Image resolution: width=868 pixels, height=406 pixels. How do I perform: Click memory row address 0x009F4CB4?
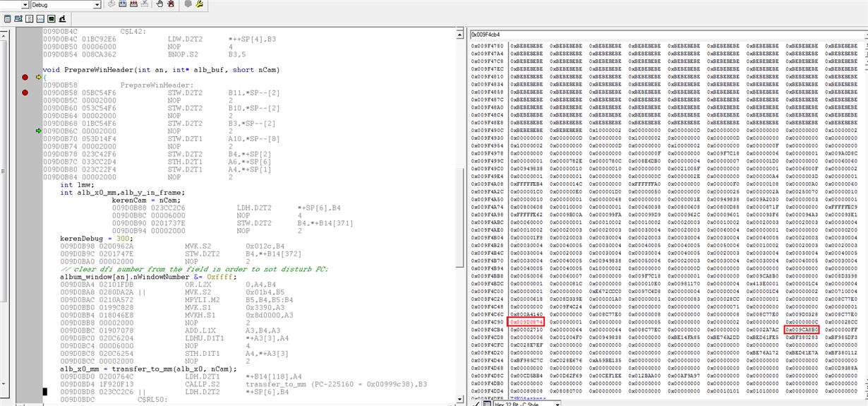coord(487,329)
